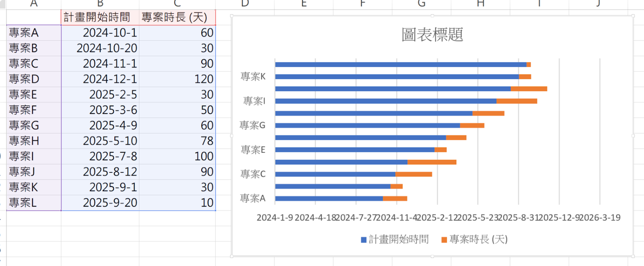
Task: Select date cell 2025-3-6
Action: click(x=100, y=110)
